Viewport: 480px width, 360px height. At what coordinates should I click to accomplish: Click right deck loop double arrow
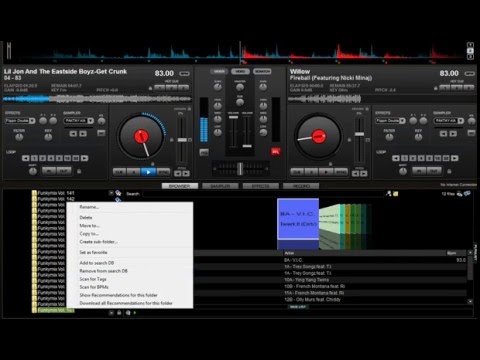[455, 158]
